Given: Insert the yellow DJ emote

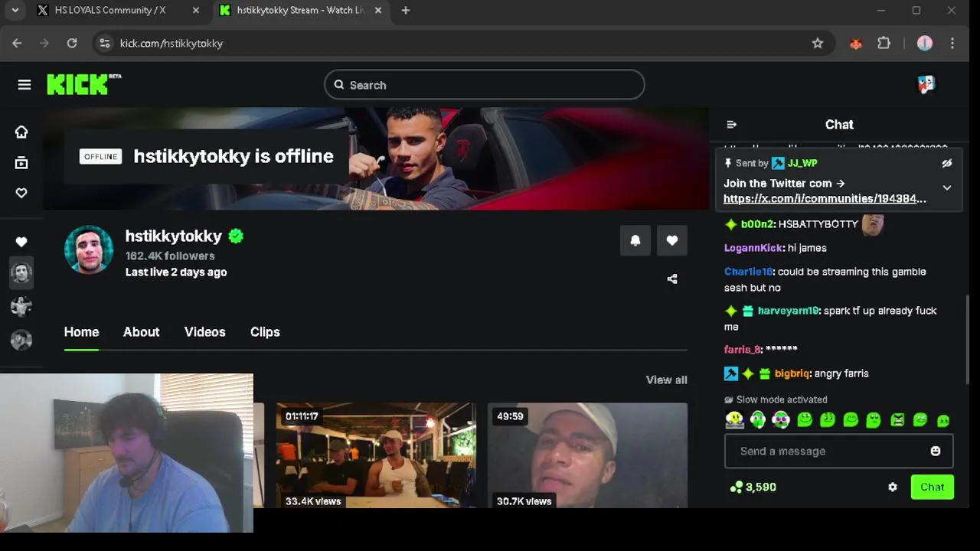Looking at the screenshot, I should click(x=734, y=419).
